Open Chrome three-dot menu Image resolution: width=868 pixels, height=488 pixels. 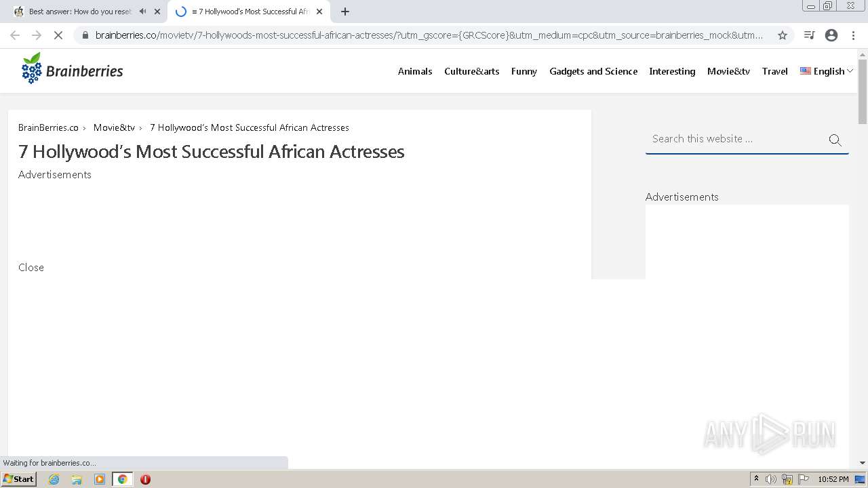tap(853, 35)
